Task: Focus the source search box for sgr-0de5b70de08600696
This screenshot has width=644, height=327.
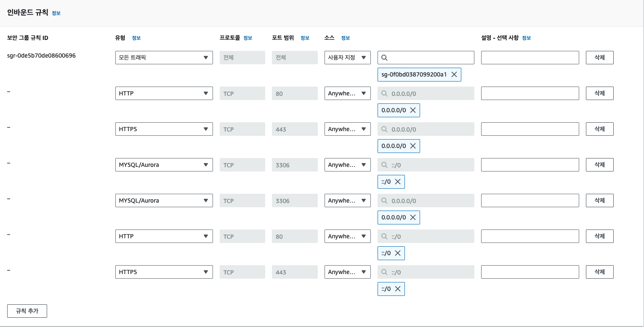Action: (x=430, y=58)
